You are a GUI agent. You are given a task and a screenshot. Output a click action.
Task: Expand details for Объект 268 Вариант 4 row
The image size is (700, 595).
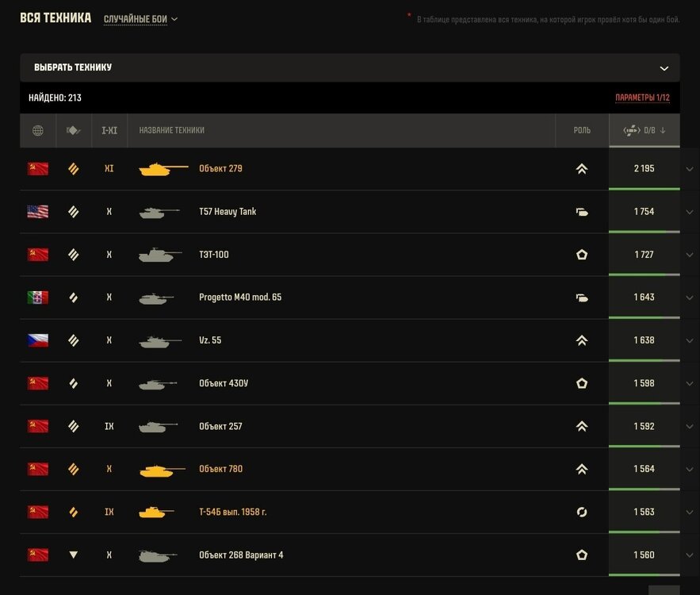690,555
